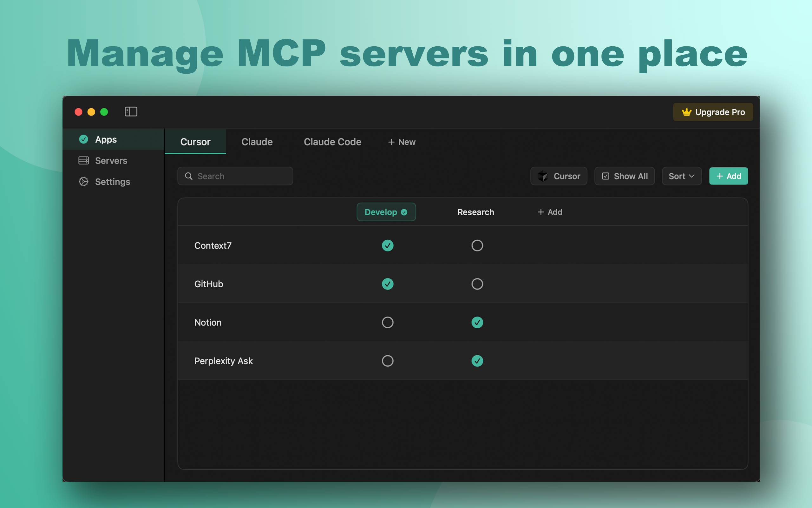
Task: Open the Apps sidebar section
Action: coord(114,139)
